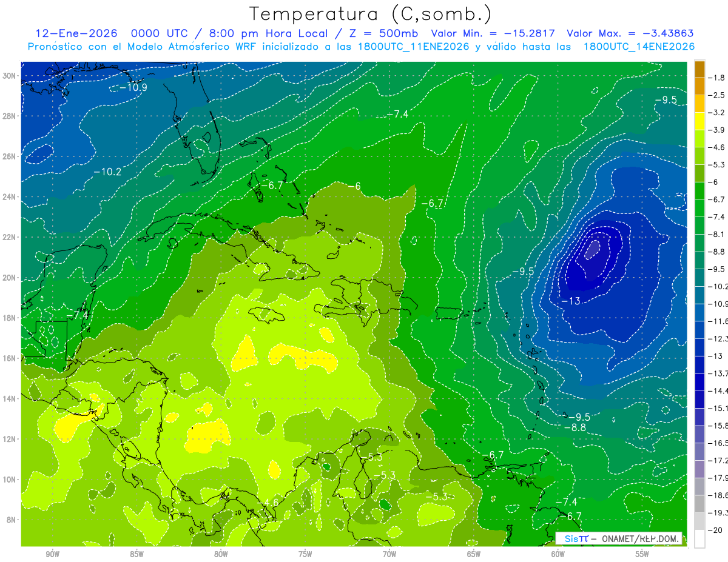
Task: Click the initialization time '1800UTC_11ENE2026'
Action: click(413, 47)
